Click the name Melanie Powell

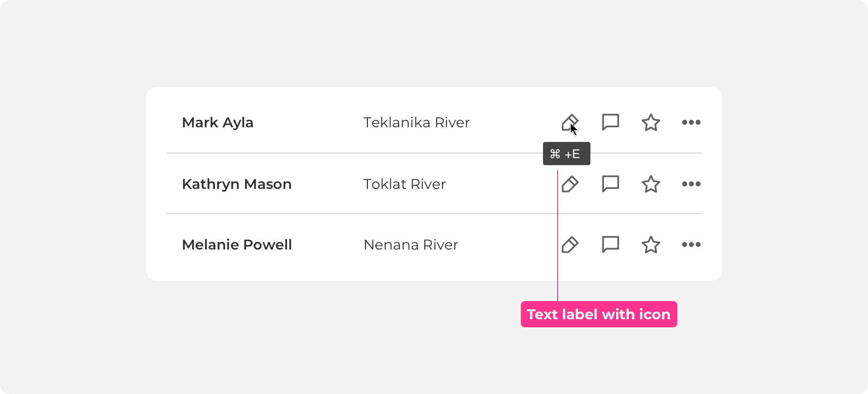click(x=237, y=245)
